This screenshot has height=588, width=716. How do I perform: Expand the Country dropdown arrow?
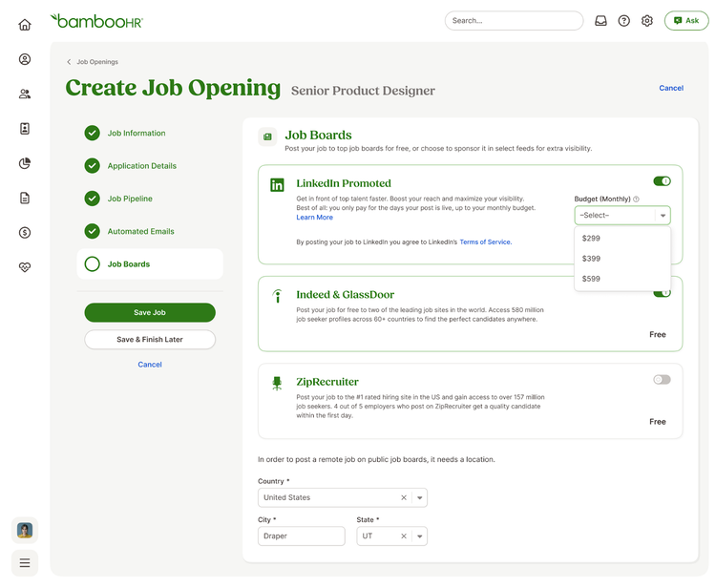tap(420, 497)
